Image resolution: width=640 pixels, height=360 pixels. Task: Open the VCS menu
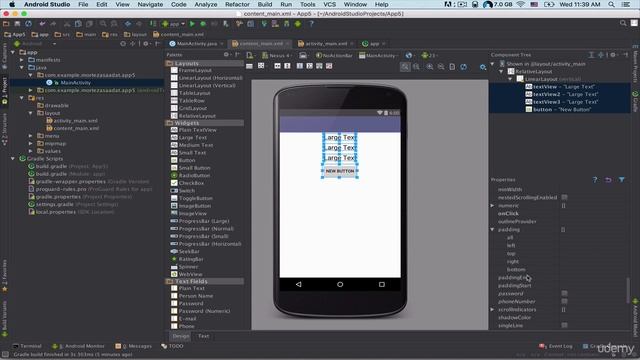[x=329, y=4]
